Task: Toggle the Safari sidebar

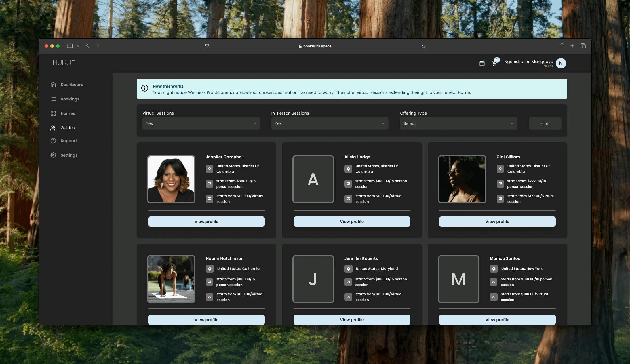Action: [70, 46]
